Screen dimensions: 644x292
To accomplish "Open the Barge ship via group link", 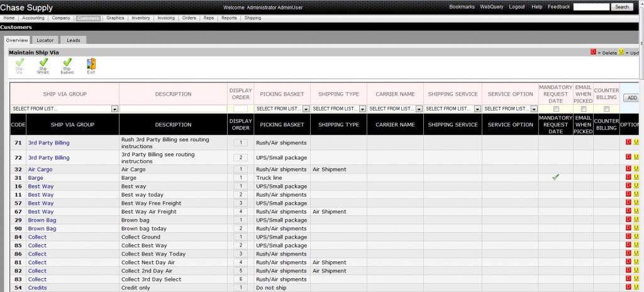I will (35, 178).
